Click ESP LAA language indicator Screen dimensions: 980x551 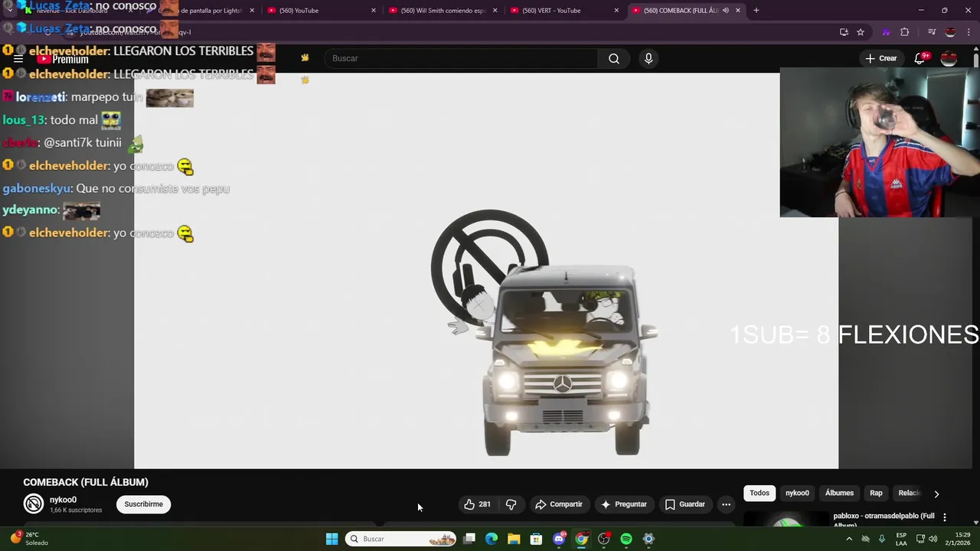pyautogui.click(x=902, y=539)
